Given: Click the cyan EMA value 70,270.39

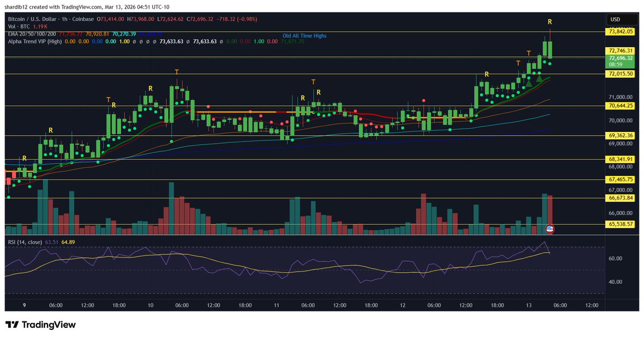Looking at the screenshot, I should tap(124, 34).
